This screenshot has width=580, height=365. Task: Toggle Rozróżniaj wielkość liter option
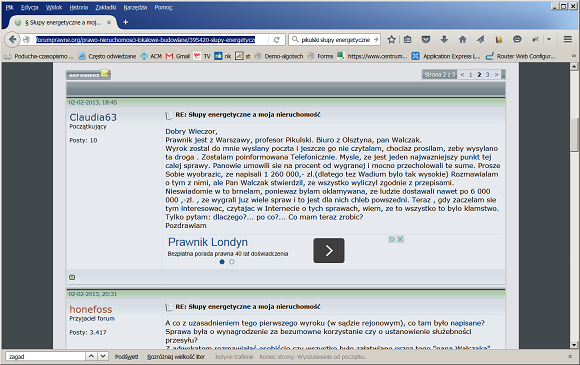[x=176, y=356]
